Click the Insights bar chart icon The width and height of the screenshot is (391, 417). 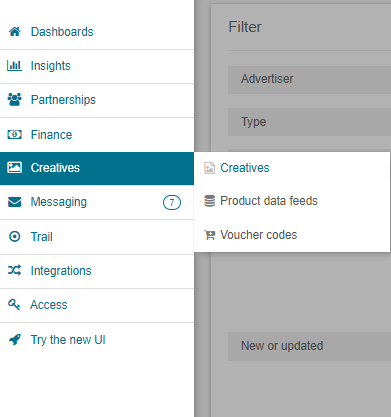pos(14,66)
